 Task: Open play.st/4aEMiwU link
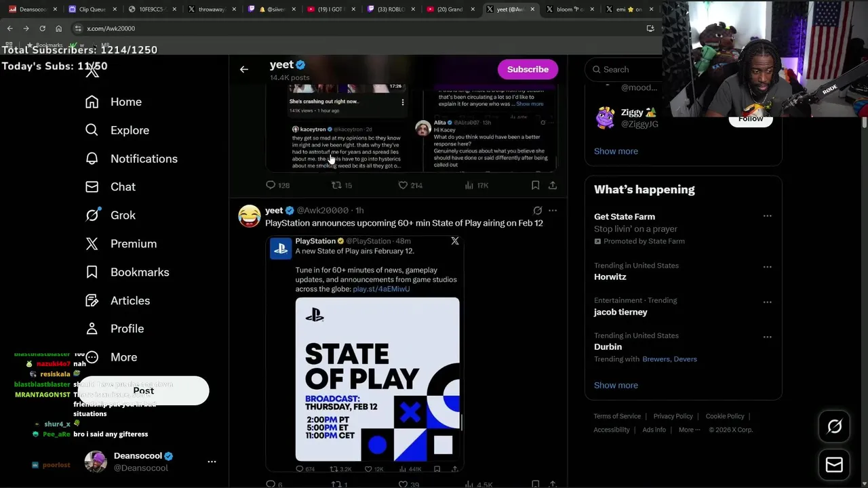pyautogui.click(x=381, y=289)
